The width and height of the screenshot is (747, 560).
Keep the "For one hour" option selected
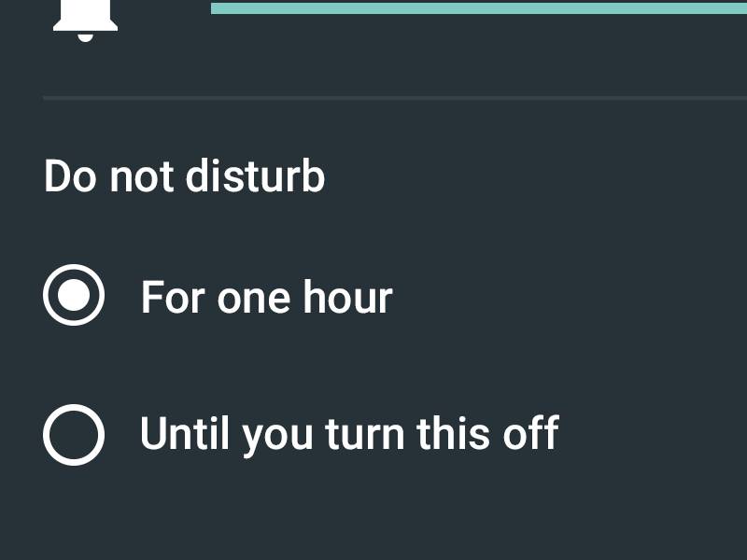coord(74,296)
